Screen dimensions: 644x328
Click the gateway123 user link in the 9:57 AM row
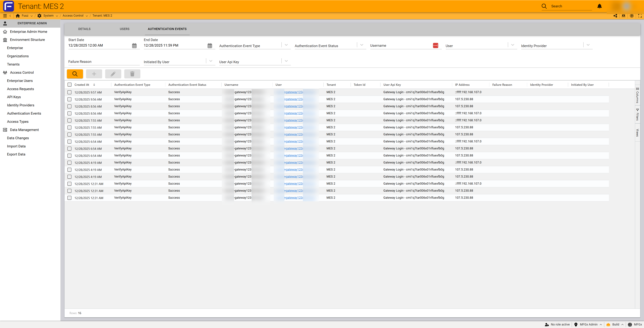tap(293, 92)
